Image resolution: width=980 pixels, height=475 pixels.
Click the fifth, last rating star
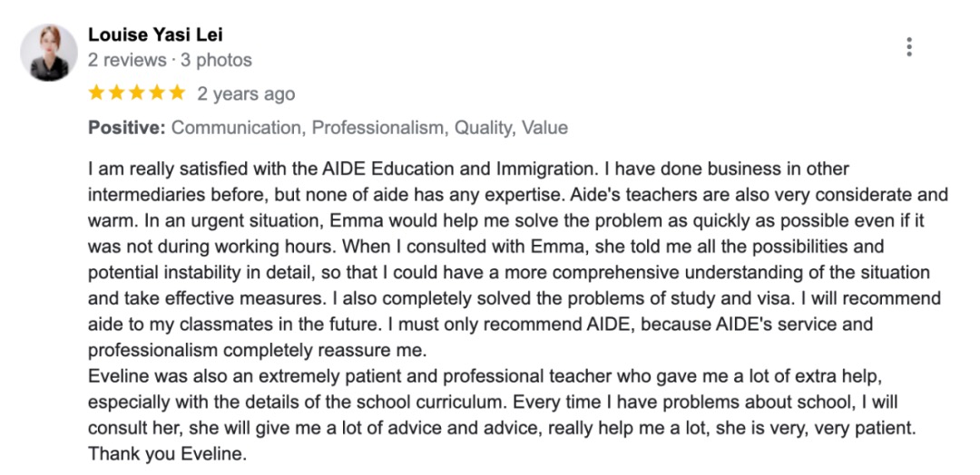[x=177, y=92]
